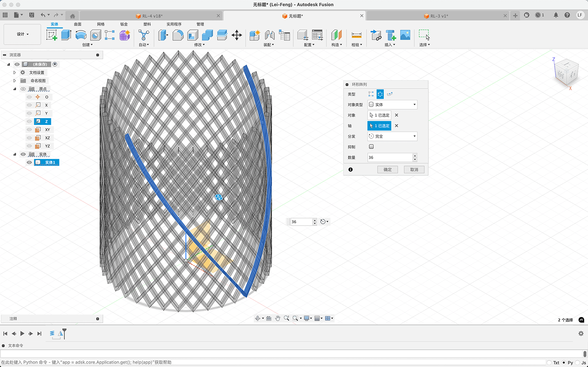The image size is (588, 367).
Task: Click the Save icon
Action: (x=32, y=15)
